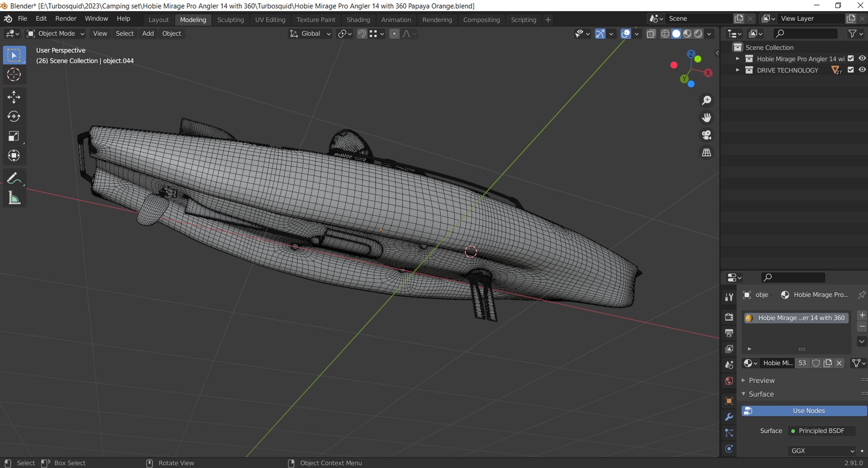This screenshot has height=468, width=868.
Task: Add material slot plus button
Action: [x=862, y=315]
